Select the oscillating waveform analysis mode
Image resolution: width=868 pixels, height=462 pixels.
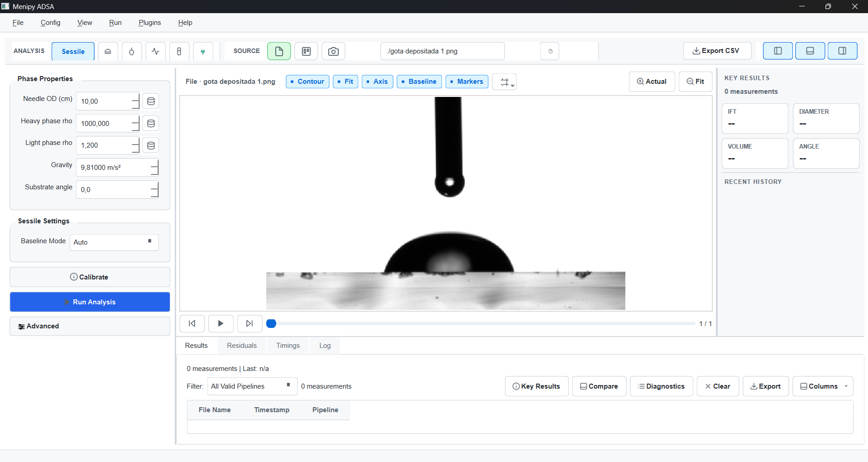point(155,51)
